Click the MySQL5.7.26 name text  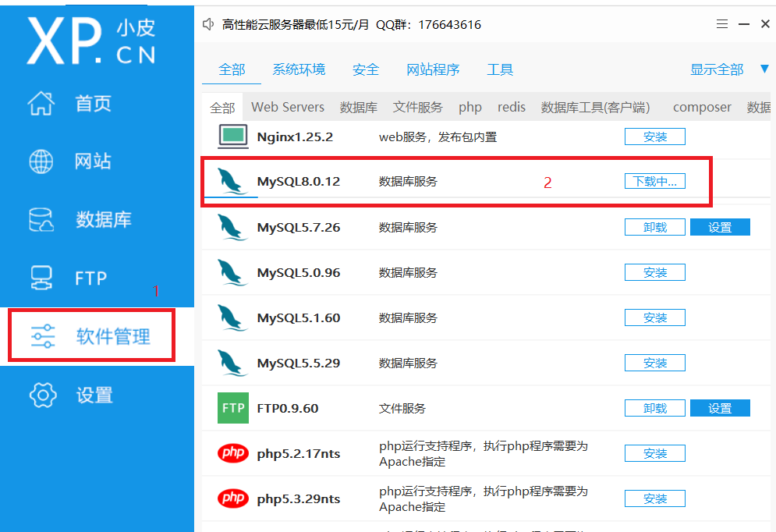pyautogui.click(x=299, y=228)
